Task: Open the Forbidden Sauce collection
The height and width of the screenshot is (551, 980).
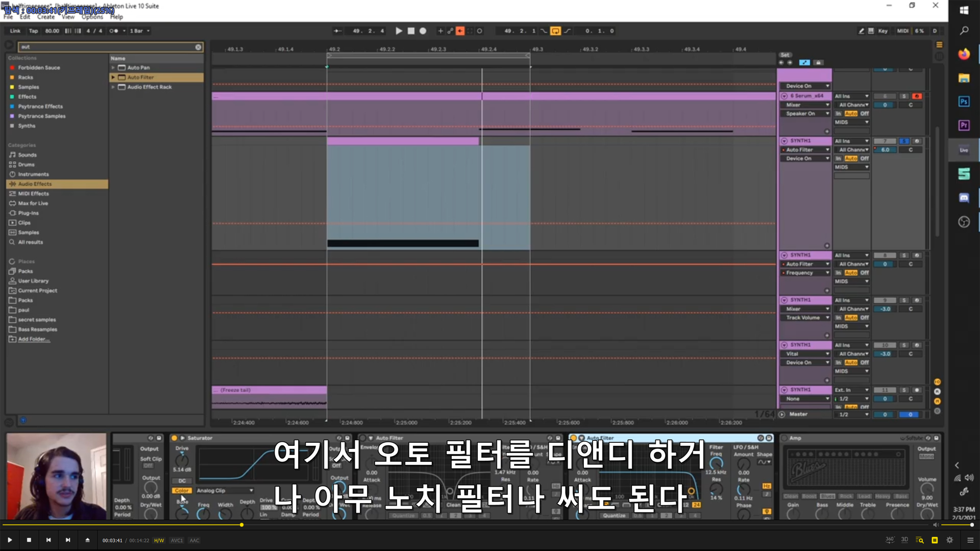Action: tap(39, 68)
